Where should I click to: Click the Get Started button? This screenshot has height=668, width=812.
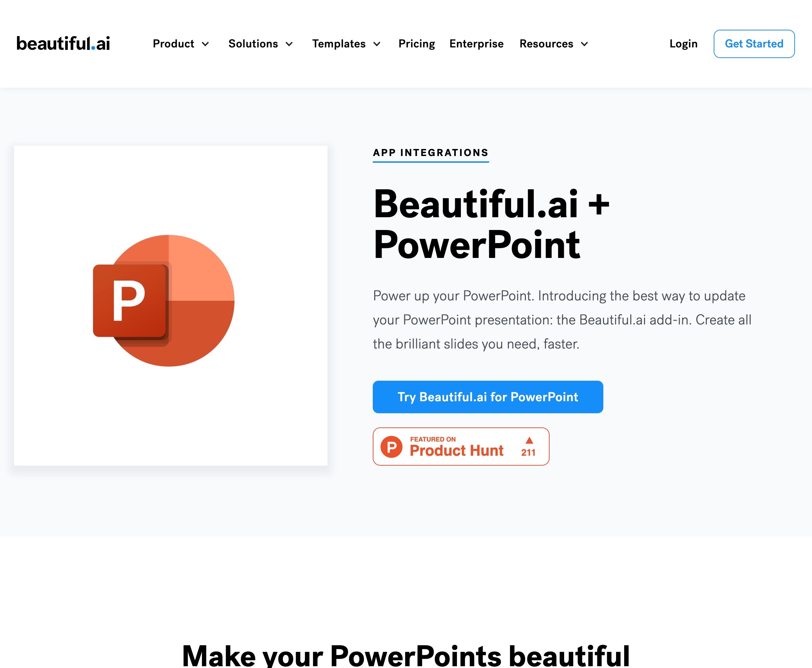(x=754, y=43)
